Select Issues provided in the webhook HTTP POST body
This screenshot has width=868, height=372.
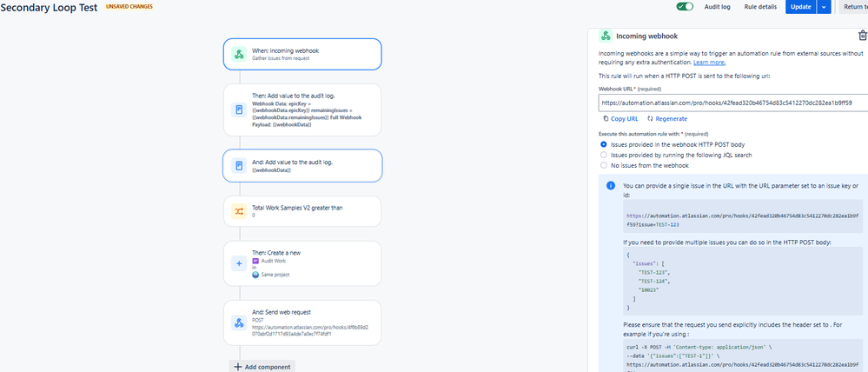click(x=603, y=144)
